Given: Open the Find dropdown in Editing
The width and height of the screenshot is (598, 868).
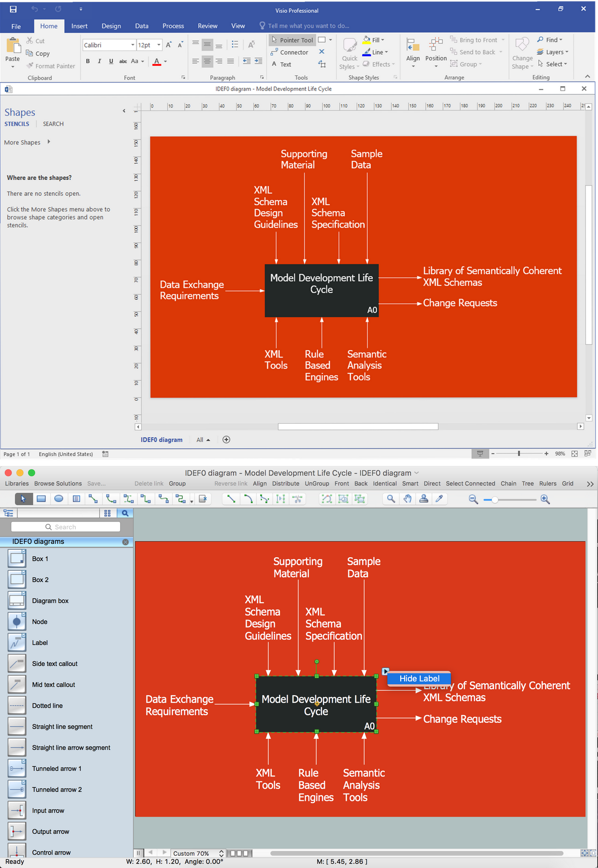Looking at the screenshot, I should coord(550,40).
